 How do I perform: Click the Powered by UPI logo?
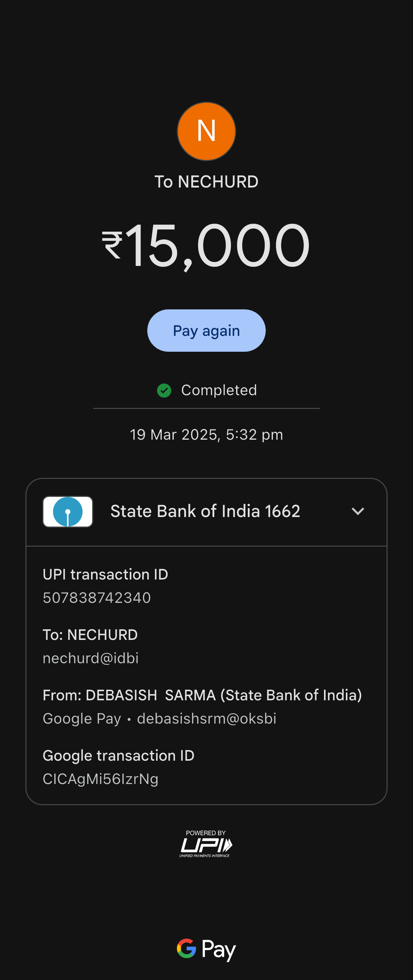(206, 844)
